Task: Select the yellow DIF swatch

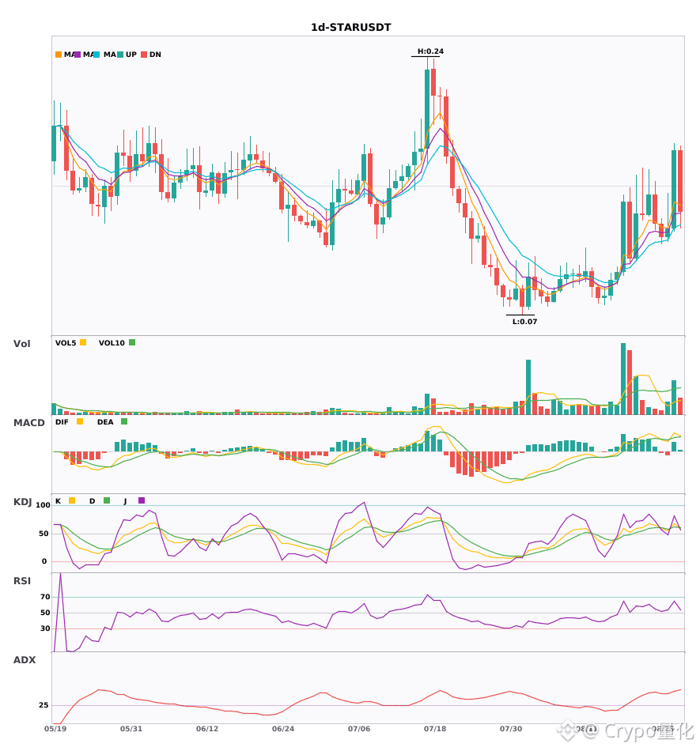Action: tap(80, 421)
